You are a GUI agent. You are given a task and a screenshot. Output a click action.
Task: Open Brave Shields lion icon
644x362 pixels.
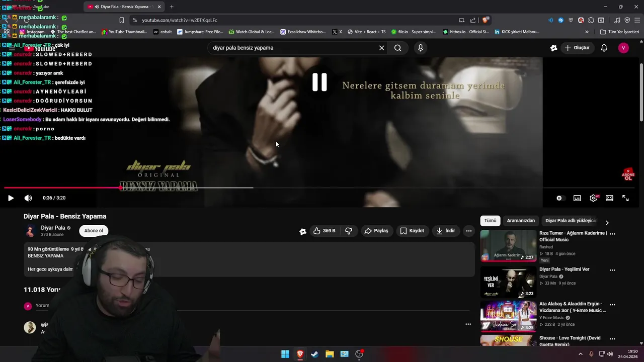485,20
